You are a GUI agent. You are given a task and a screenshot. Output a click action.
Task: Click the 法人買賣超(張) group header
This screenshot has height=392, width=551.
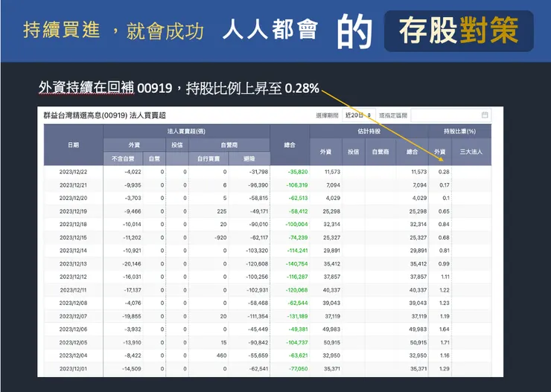pyautogui.click(x=186, y=131)
